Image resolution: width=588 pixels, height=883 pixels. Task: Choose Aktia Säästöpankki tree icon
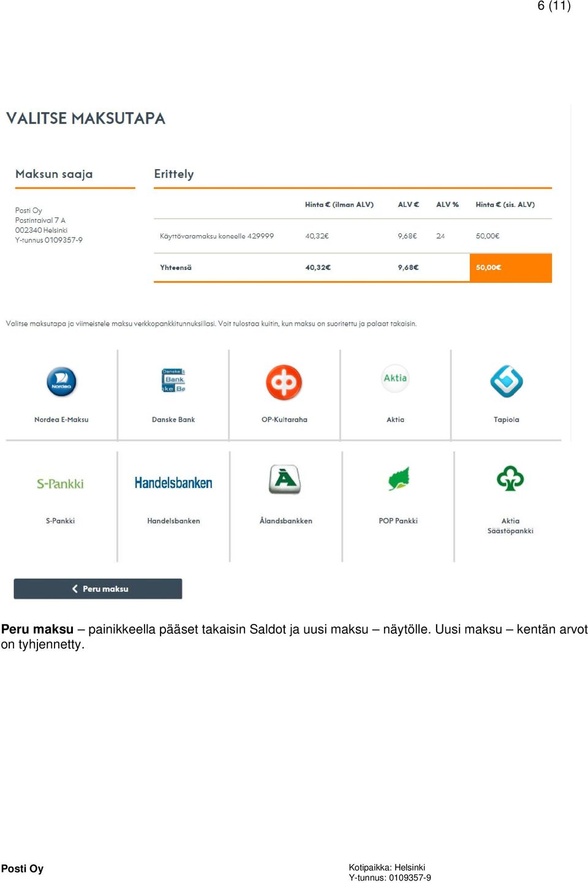point(510,478)
